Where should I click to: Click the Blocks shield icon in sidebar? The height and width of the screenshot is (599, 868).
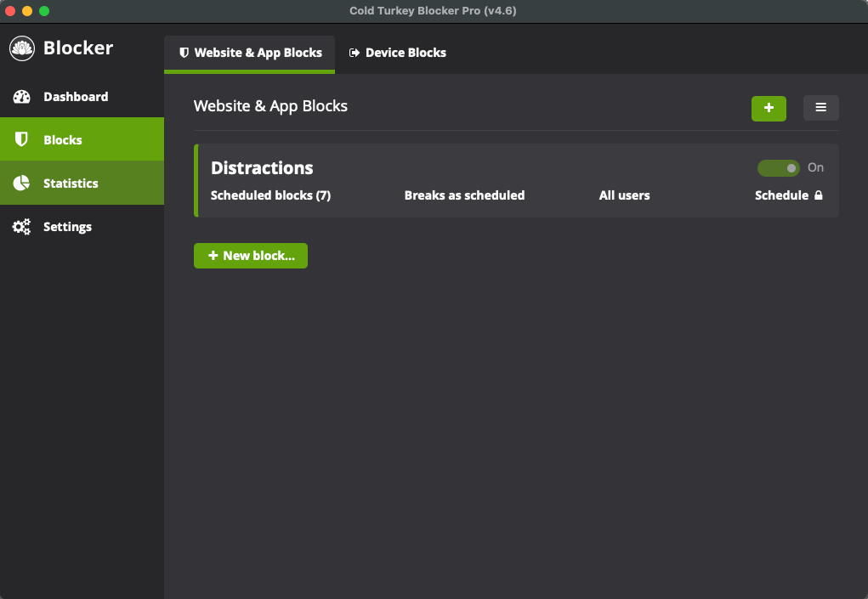pyautogui.click(x=21, y=139)
